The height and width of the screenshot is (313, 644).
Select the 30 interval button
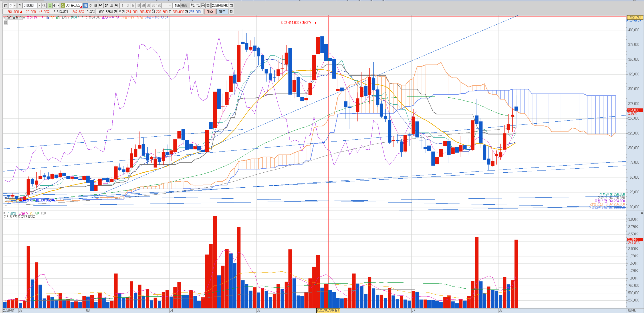point(148,5)
